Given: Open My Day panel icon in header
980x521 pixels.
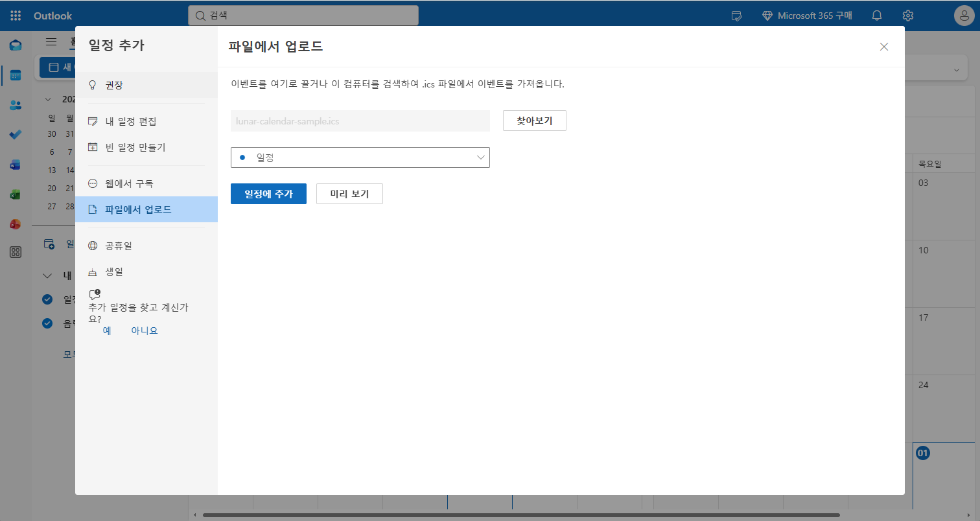Looking at the screenshot, I should click(736, 16).
